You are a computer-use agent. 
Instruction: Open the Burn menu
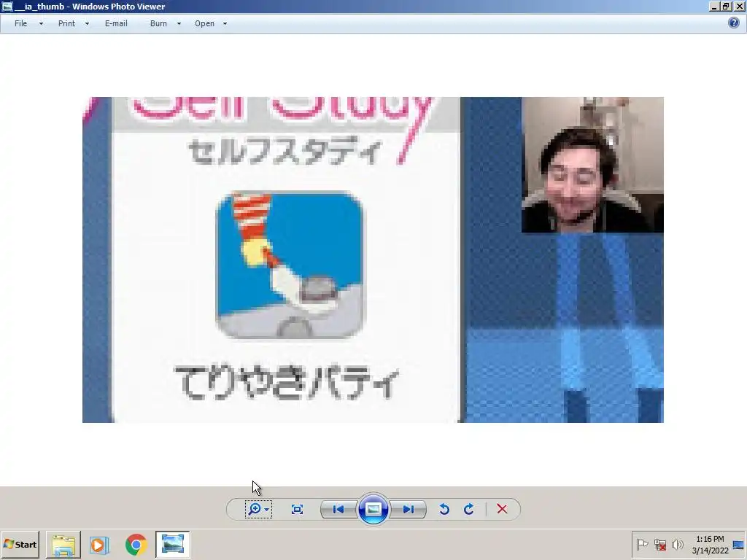pos(158,23)
